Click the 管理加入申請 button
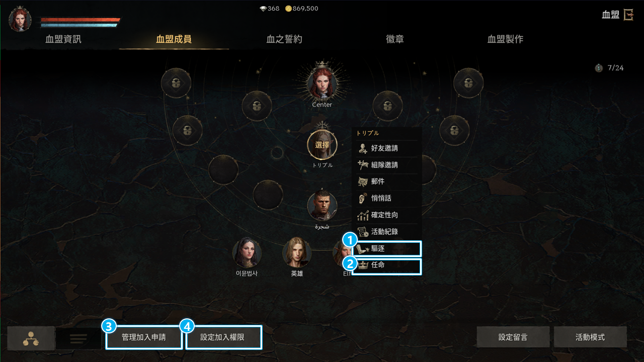644x362 pixels. 144,337
